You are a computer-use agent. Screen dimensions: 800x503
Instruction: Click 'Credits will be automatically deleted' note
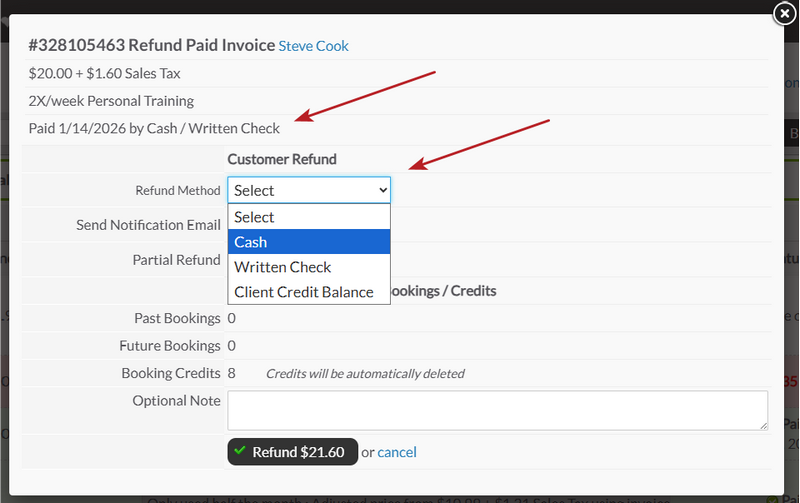[x=365, y=374]
